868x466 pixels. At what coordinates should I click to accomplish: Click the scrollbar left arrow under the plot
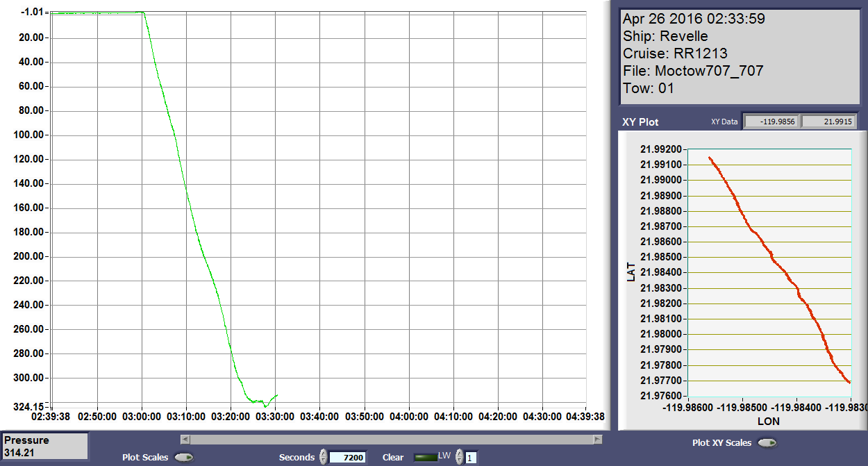pyautogui.click(x=185, y=439)
